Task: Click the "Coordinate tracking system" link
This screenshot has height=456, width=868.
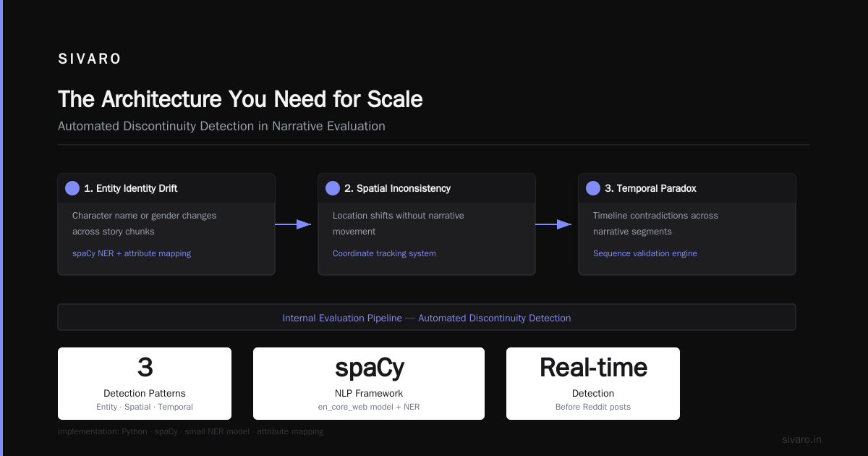Action: 384,253
